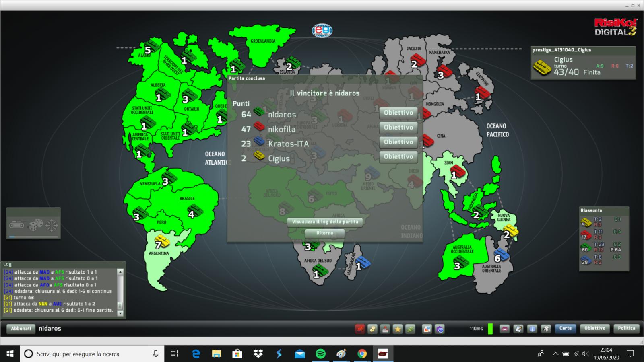Viewport: 644px width, 362px height.
Task: Click the red tank icon in bottom toolbar
Action: 359,329
